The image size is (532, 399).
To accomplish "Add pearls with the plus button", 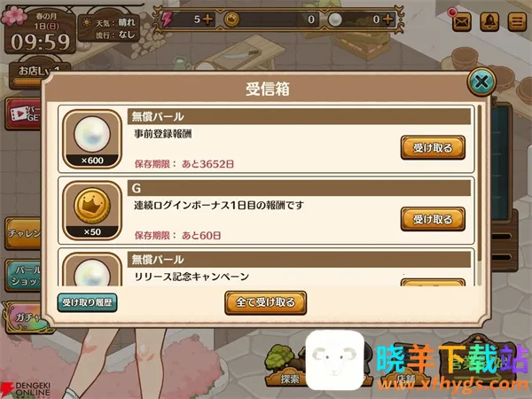I will pos(387,20).
